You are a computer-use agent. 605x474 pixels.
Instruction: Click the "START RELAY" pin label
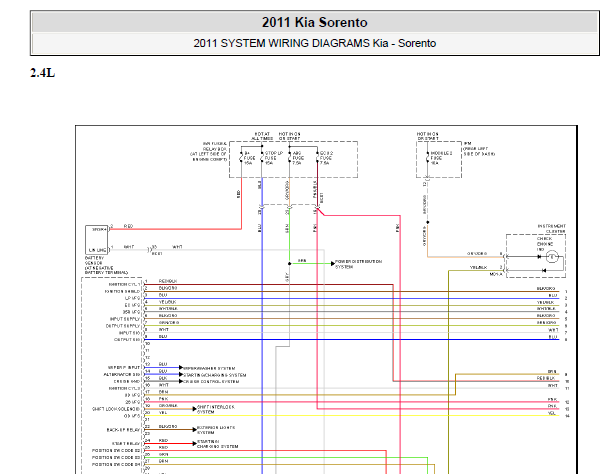coord(126,444)
